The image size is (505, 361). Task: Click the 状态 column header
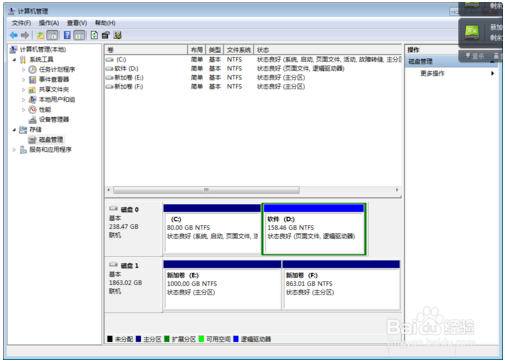pos(328,50)
